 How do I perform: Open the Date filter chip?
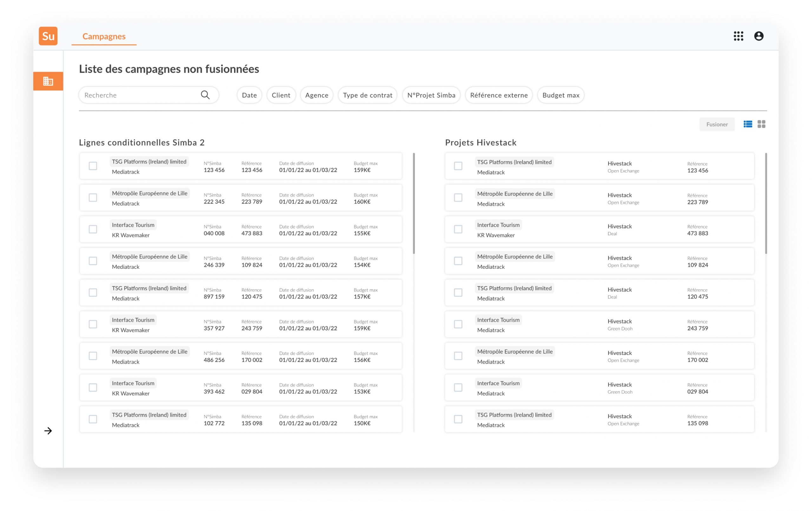click(x=249, y=95)
